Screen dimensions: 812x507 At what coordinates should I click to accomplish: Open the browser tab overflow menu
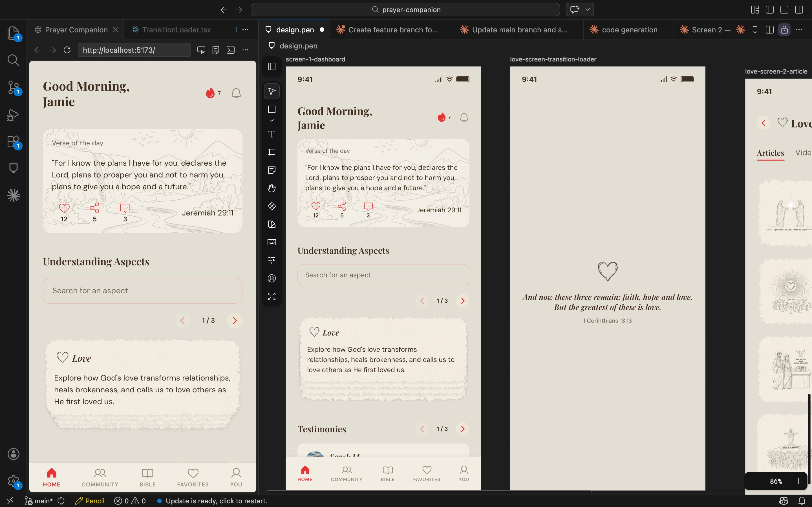pyautogui.click(x=245, y=30)
